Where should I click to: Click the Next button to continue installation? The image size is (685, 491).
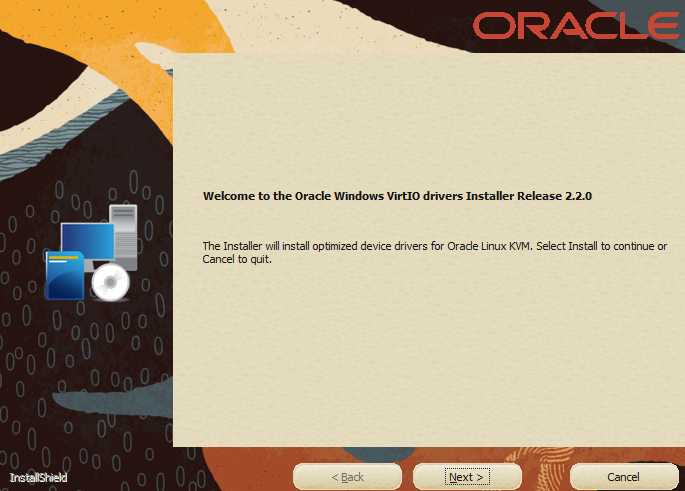point(467,477)
